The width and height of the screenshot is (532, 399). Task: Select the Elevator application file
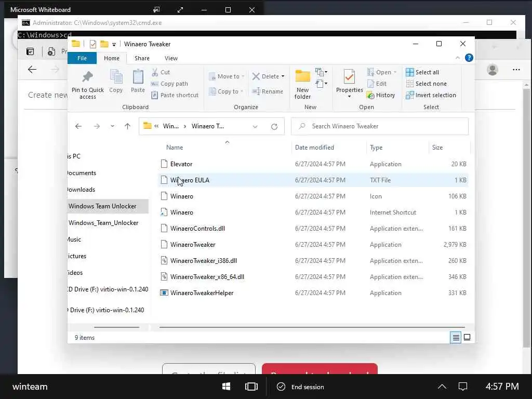click(x=313, y=164)
